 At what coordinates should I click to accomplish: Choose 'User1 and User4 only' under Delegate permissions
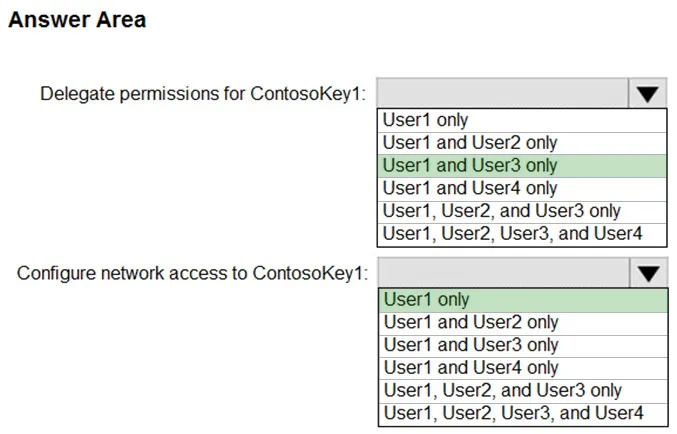coord(522,189)
